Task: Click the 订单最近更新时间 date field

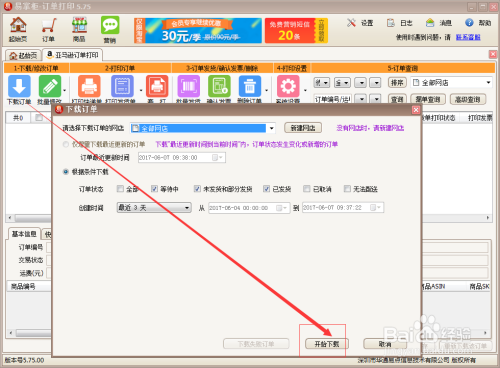Action: point(182,158)
